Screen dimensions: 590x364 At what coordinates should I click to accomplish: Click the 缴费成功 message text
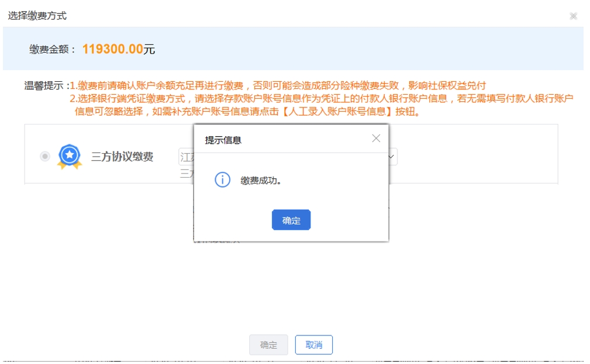261,181
